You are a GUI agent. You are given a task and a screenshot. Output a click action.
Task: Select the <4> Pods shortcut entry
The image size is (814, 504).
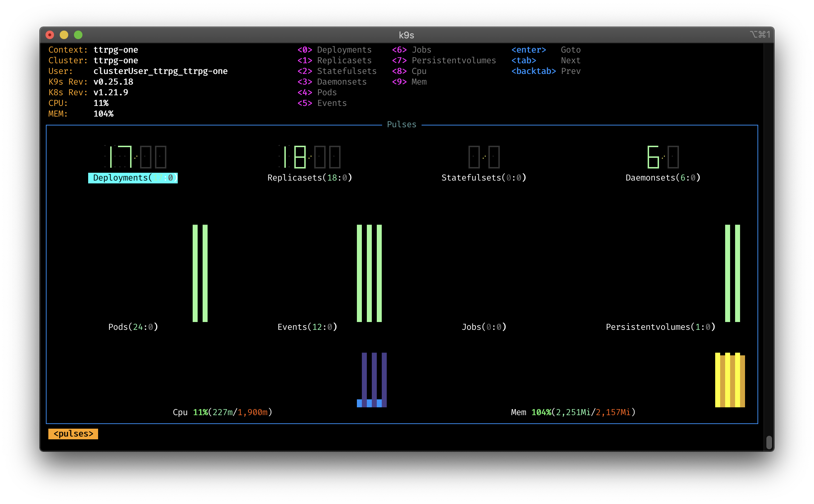click(x=317, y=92)
